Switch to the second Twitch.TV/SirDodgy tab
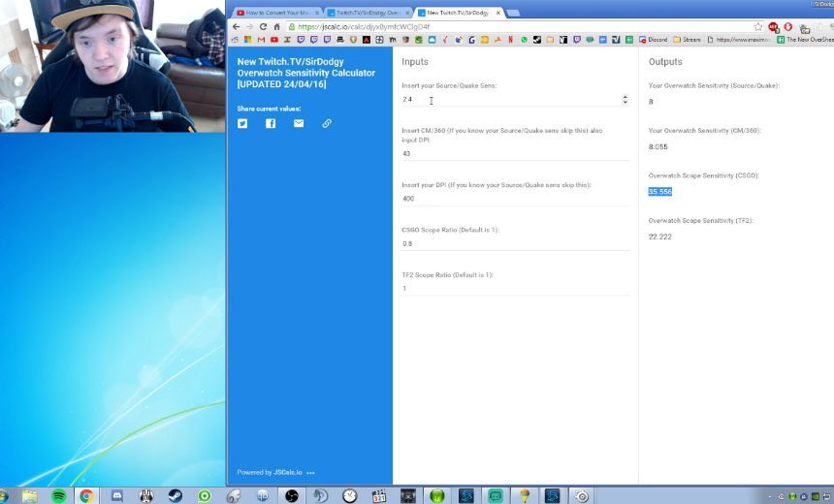 tap(365, 13)
